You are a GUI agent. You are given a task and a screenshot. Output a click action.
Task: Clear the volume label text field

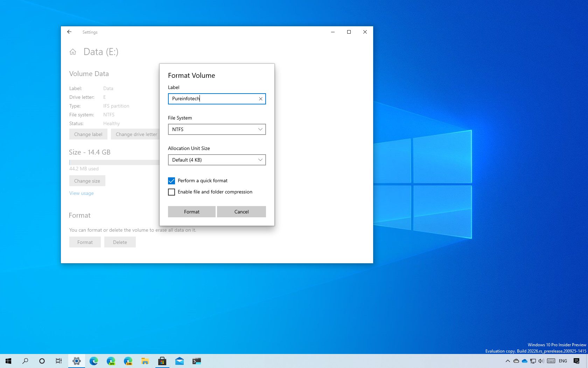pos(260,99)
